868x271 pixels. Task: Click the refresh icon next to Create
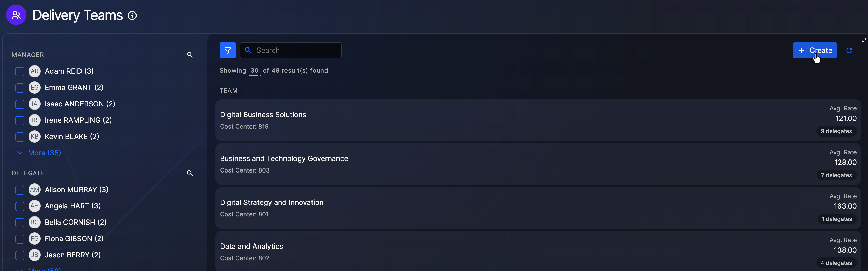(x=849, y=50)
